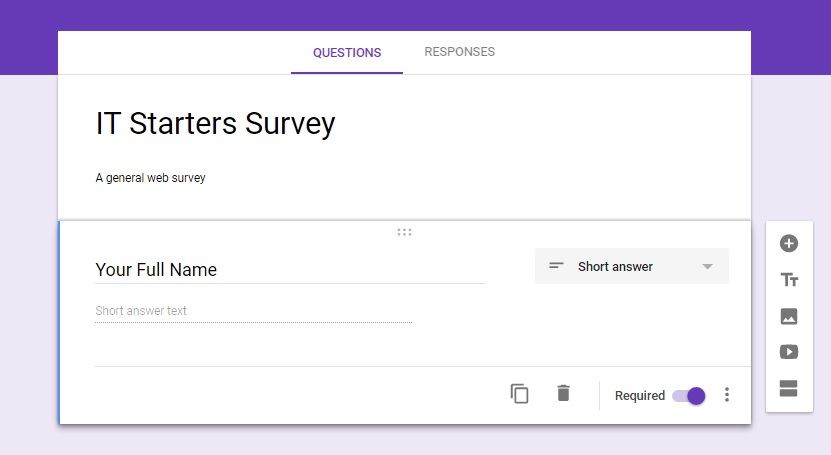Click the dropdown arrow beside Short answer
Image resolution: width=831 pixels, height=455 pixels.
coord(707,266)
